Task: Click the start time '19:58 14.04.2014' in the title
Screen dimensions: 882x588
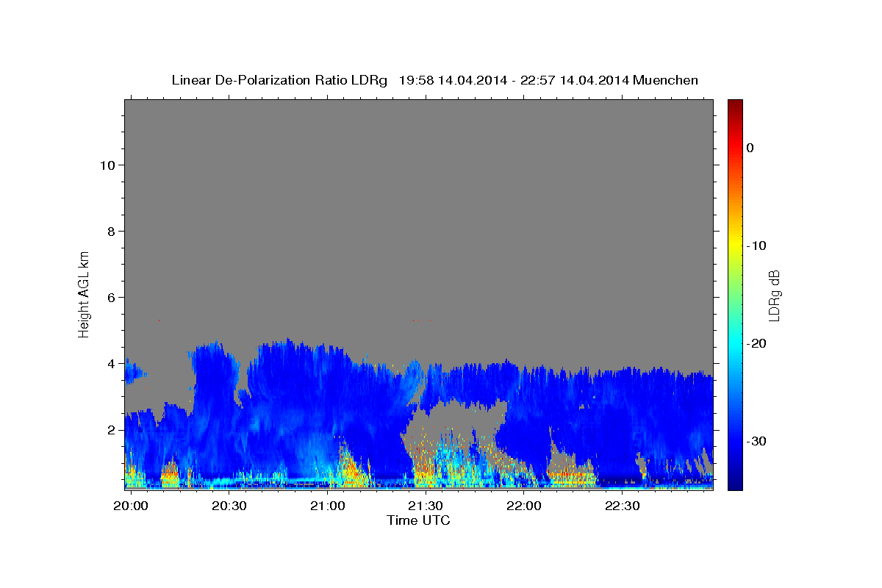Action: coord(453,80)
